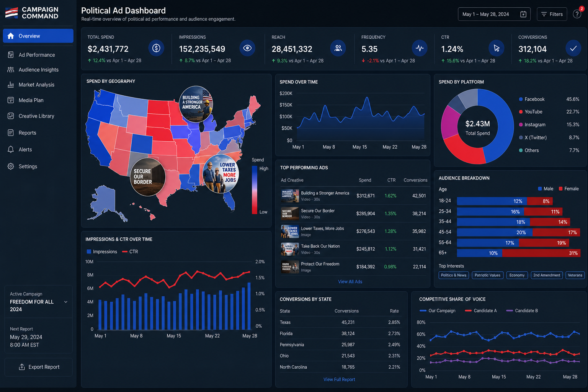The width and height of the screenshot is (588, 392).
Task: Click the Spend High-Low gradient scale
Action: tap(255, 190)
